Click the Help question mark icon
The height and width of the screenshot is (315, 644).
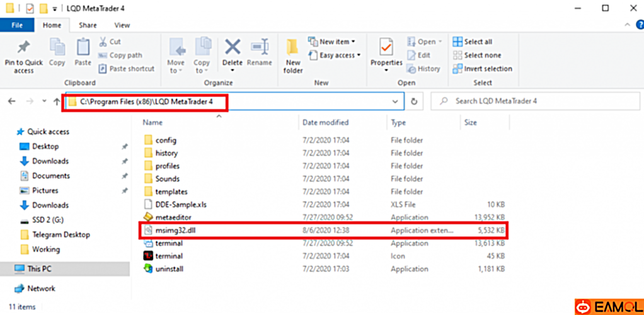click(639, 25)
